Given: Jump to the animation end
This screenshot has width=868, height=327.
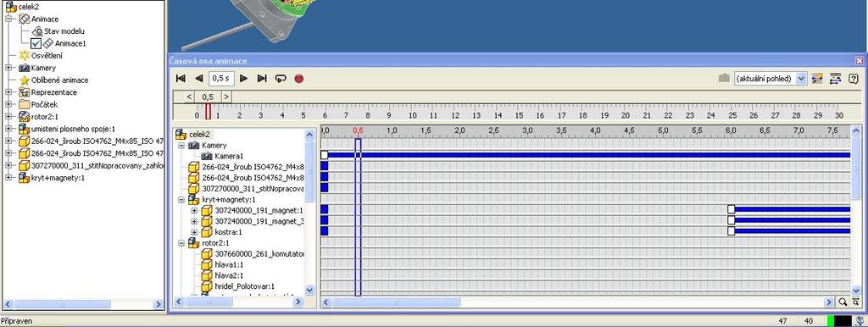Looking at the screenshot, I should point(263,79).
